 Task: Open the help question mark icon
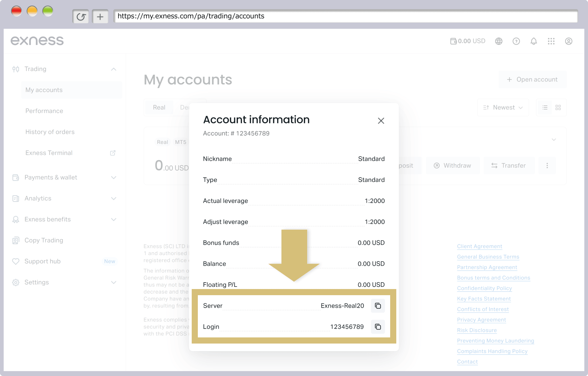pos(516,41)
